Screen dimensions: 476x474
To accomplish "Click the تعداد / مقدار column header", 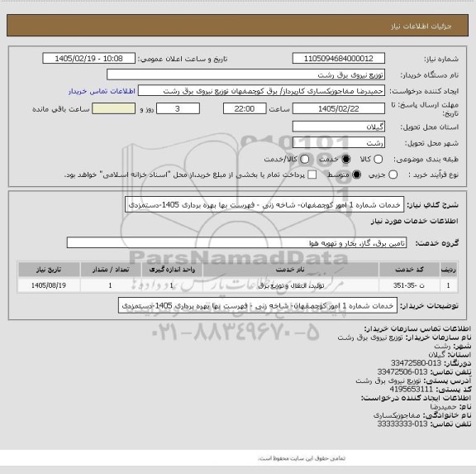I will 111,270.
